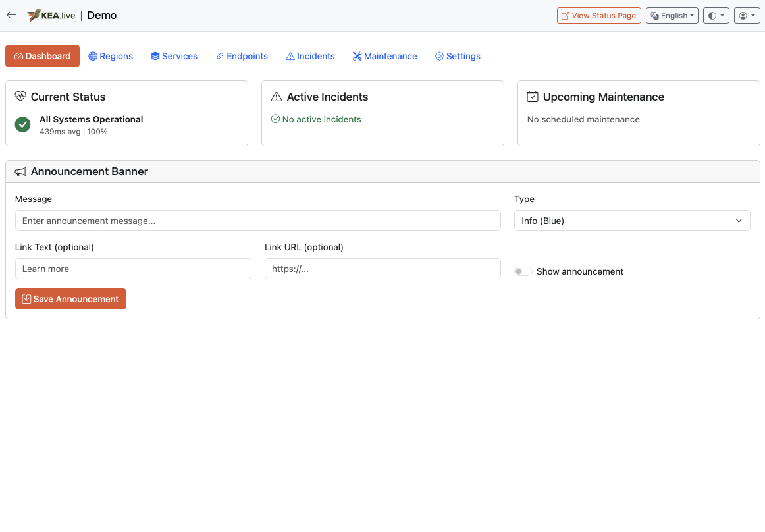Click the '439ms avg | 100%' text
Viewport: 765px width, 532px height.
(74, 132)
